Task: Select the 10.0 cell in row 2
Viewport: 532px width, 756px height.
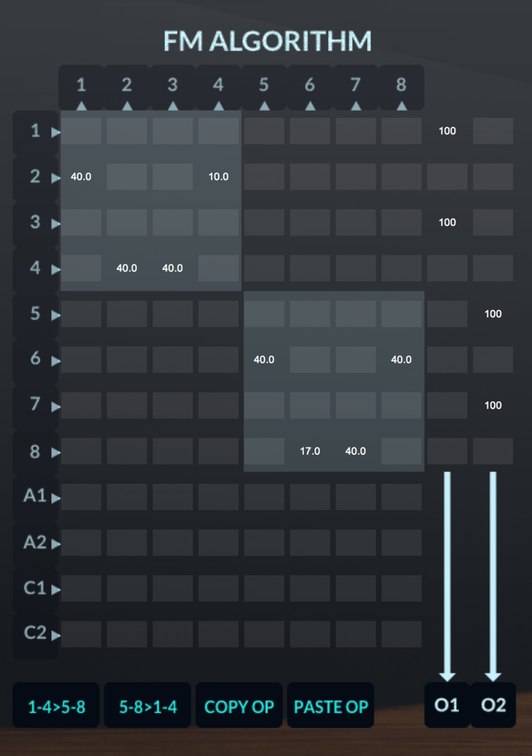Action: [219, 177]
